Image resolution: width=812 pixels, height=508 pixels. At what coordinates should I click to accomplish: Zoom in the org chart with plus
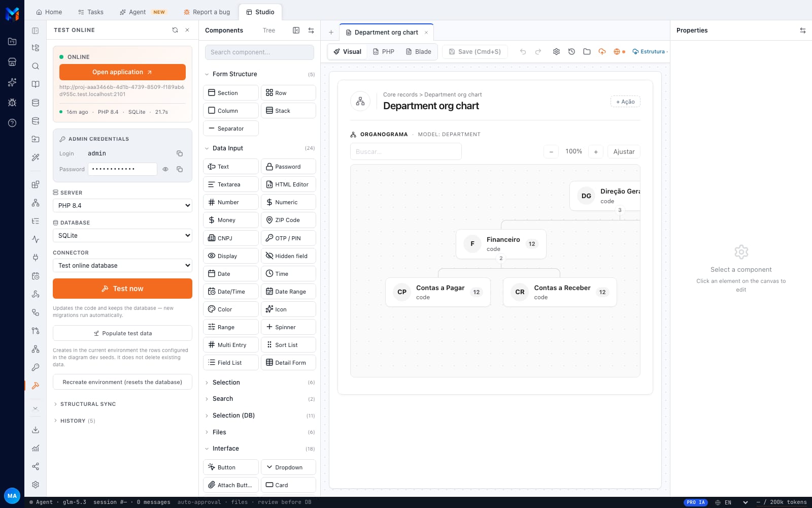click(596, 151)
